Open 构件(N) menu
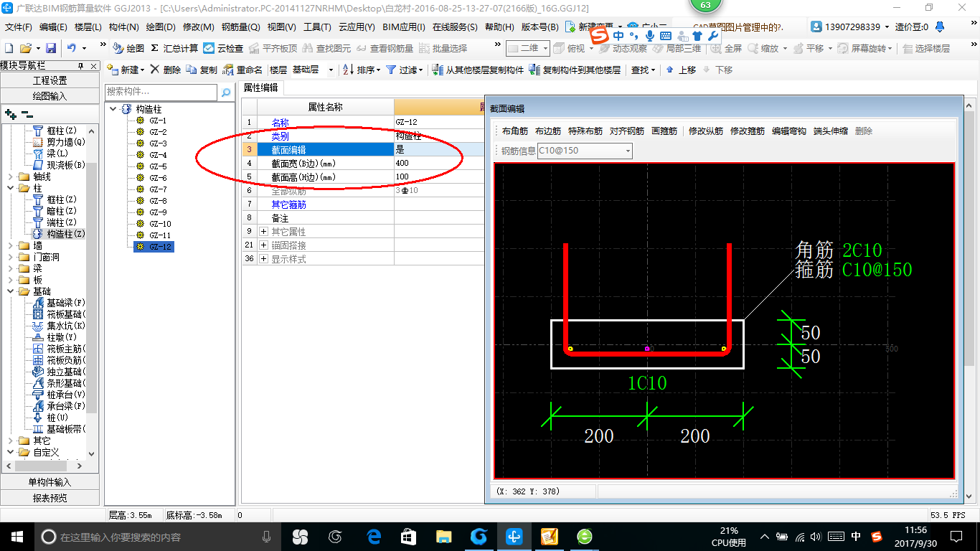The height and width of the screenshot is (551, 980). click(123, 27)
